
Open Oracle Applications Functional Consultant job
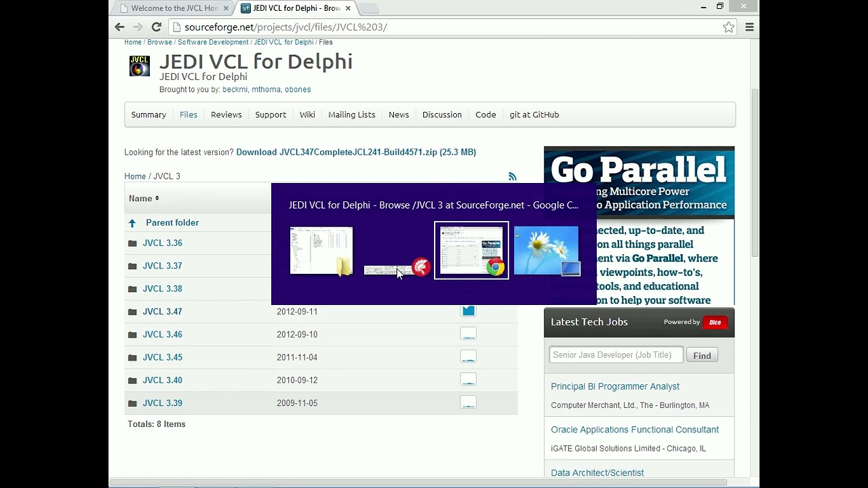click(x=635, y=430)
